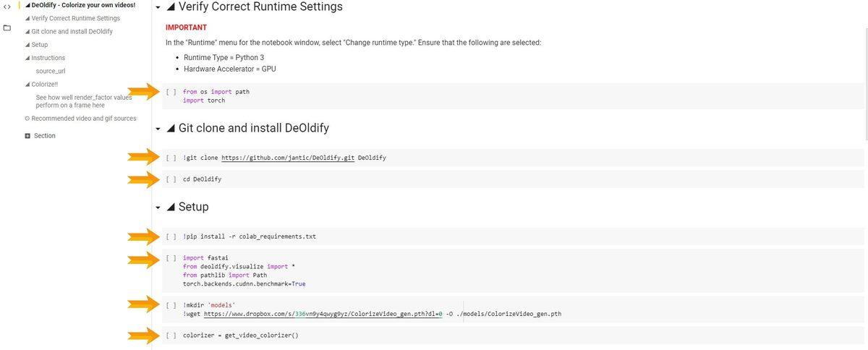This screenshot has height=350, width=868.
Task: Select source_url in the outline
Action: pyautogui.click(x=51, y=71)
